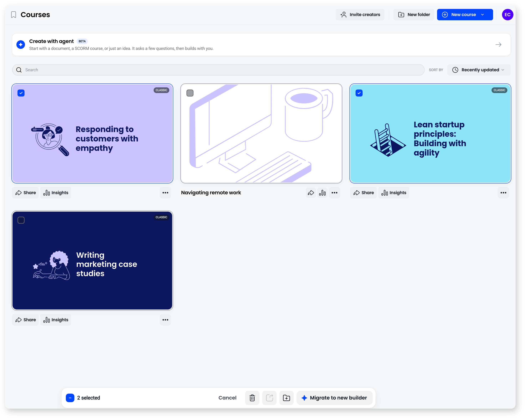Open Insights for Writing marketing case studies

pyautogui.click(x=56, y=320)
